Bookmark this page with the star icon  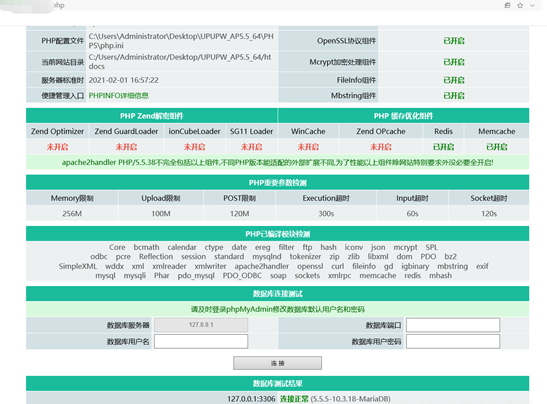(x=520, y=5)
